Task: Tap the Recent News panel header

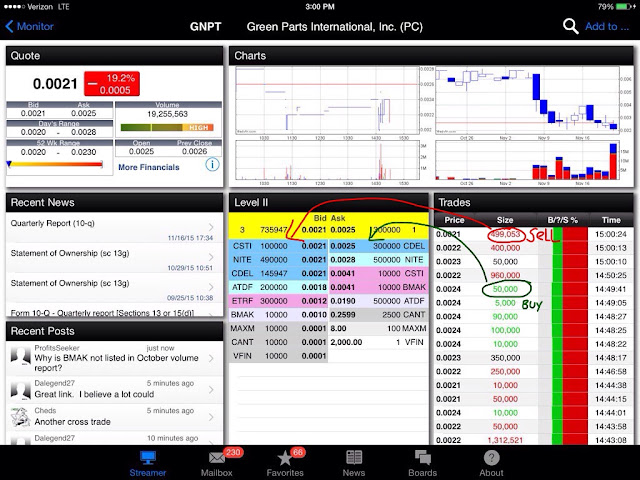Action: point(114,203)
